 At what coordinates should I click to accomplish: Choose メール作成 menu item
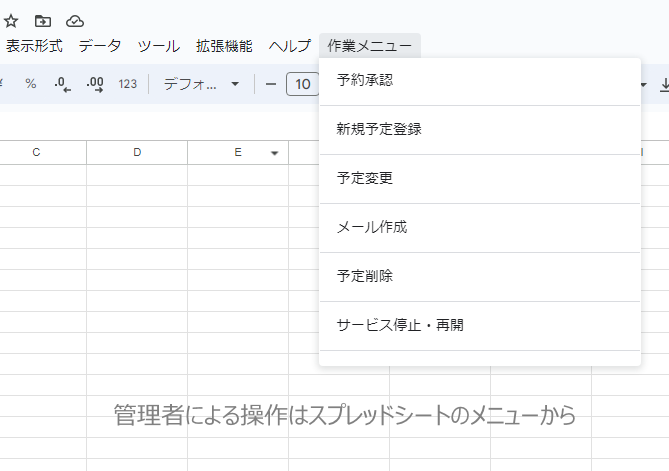point(480,227)
